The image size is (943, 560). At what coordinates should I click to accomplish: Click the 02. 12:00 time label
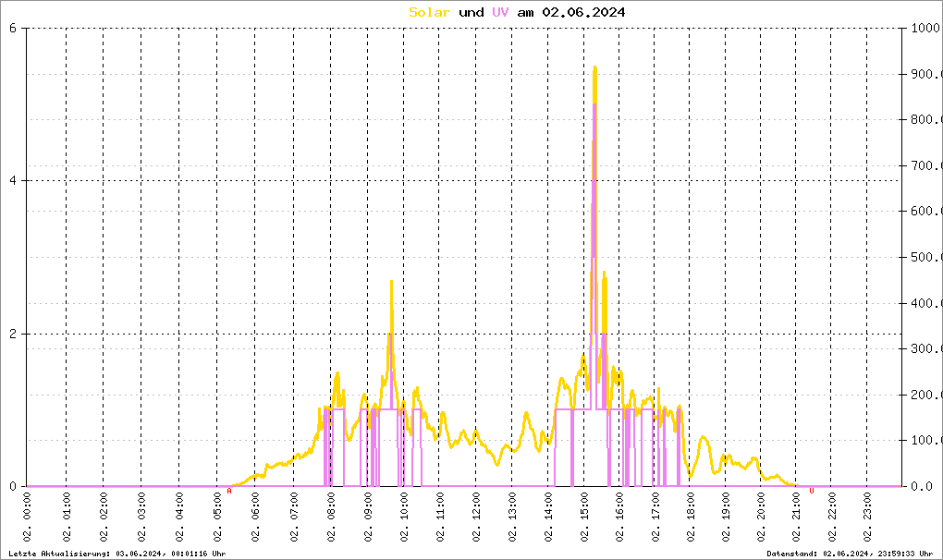[476, 517]
